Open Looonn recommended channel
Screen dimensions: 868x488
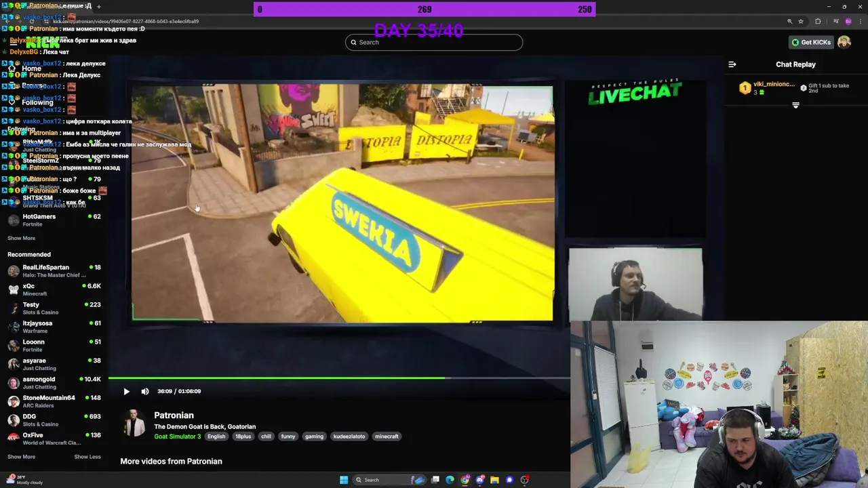tap(54, 346)
